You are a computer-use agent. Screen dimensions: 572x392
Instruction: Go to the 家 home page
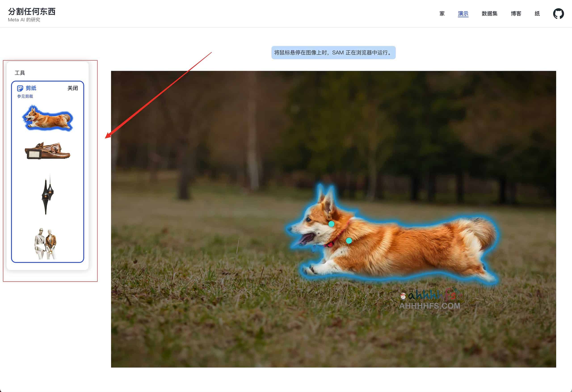pyautogui.click(x=442, y=14)
